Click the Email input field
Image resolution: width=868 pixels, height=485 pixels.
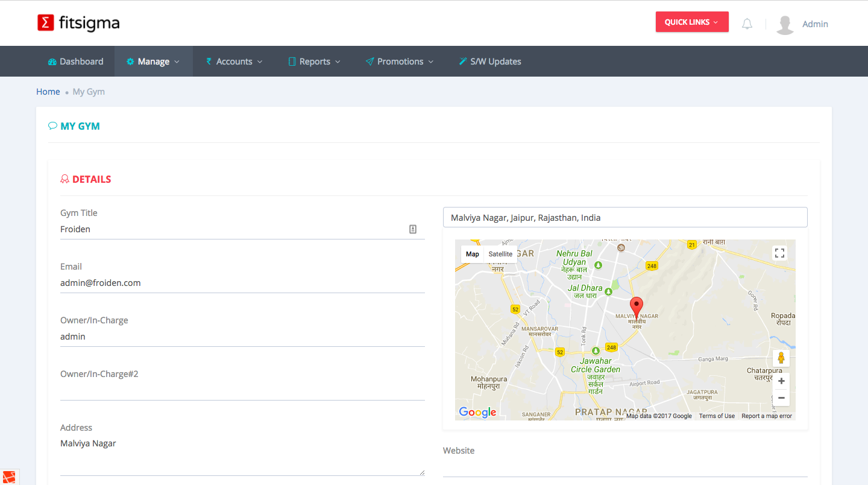(x=242, y=283)
